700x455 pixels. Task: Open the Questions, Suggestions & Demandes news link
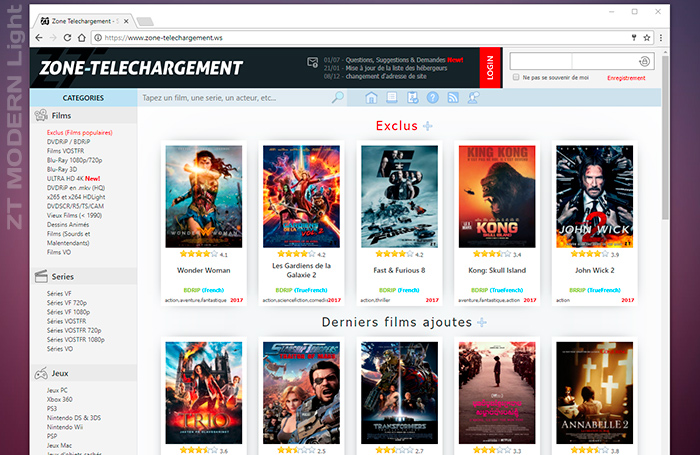395,60
